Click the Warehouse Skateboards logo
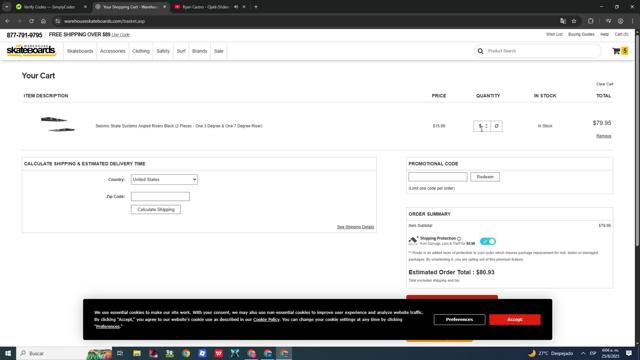640x360 pixels. click(31, 50)
